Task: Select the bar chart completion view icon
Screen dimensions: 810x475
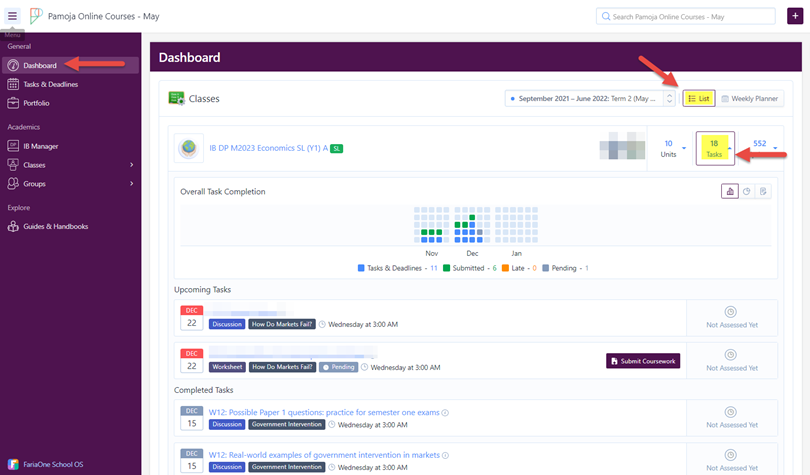Action: [x=730, y=192]
